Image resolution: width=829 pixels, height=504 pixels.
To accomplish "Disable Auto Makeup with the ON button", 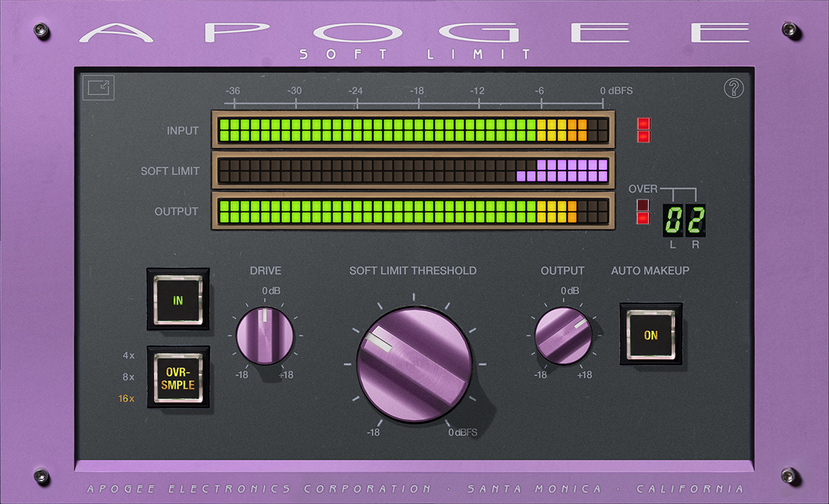I will (x=651, y=335).
